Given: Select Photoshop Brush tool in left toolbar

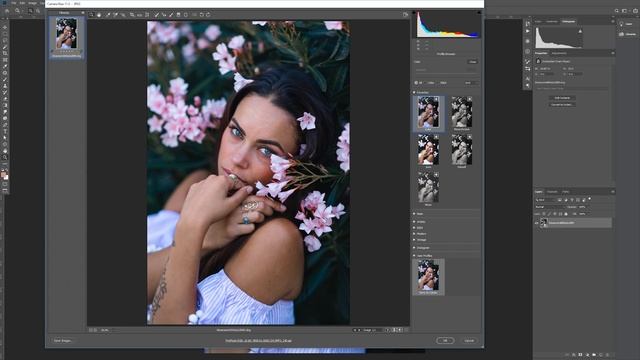Looking at the screenshot, I should (5, 80).
